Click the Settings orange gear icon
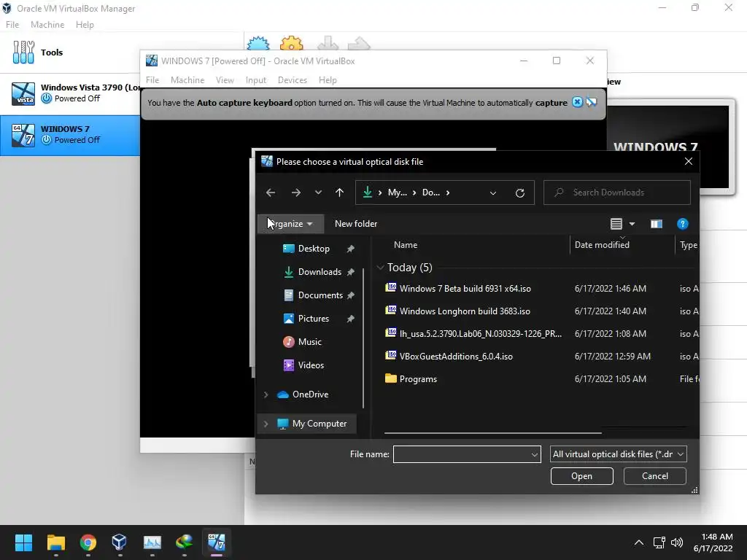The width and height of the screenshot is (747, 560). coord(292,43)
